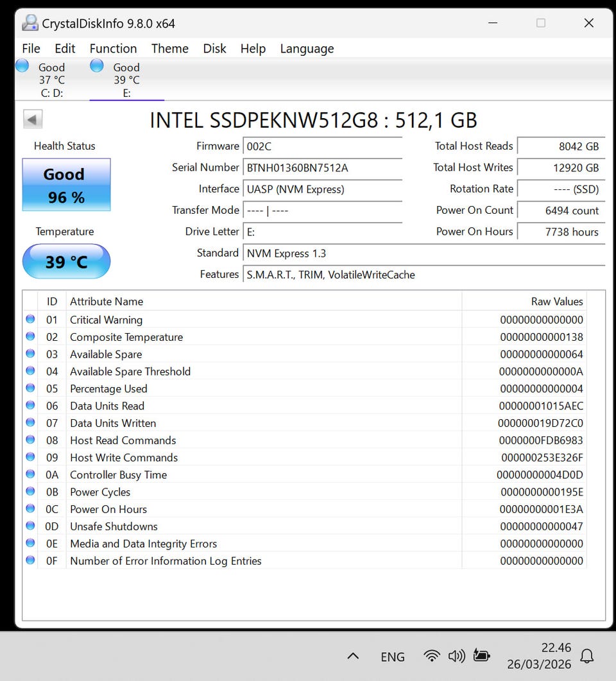Select the Percentage Used attribute name
Screen dimensions: 616x681
click(108, 388)
